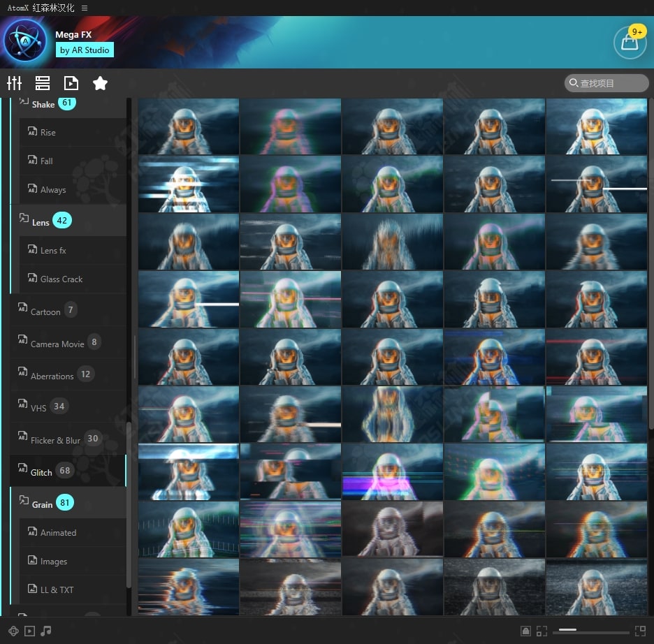Select the Glitch category

click(x=68, y=471)
